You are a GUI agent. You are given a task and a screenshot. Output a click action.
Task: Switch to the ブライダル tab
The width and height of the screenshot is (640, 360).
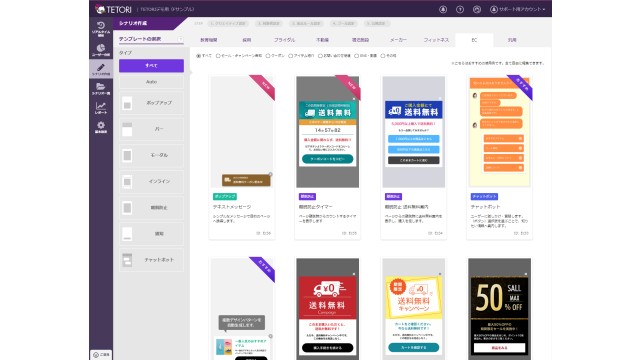(x=284, y=40)
